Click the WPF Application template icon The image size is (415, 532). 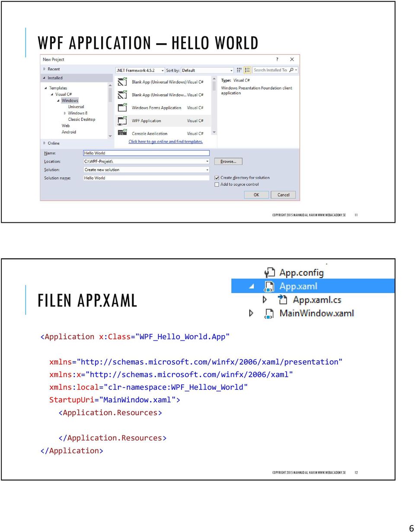(122, 120)
